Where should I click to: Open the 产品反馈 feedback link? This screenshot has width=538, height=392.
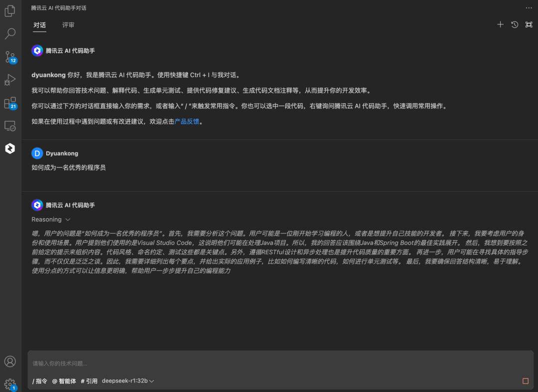pos(187,122)
